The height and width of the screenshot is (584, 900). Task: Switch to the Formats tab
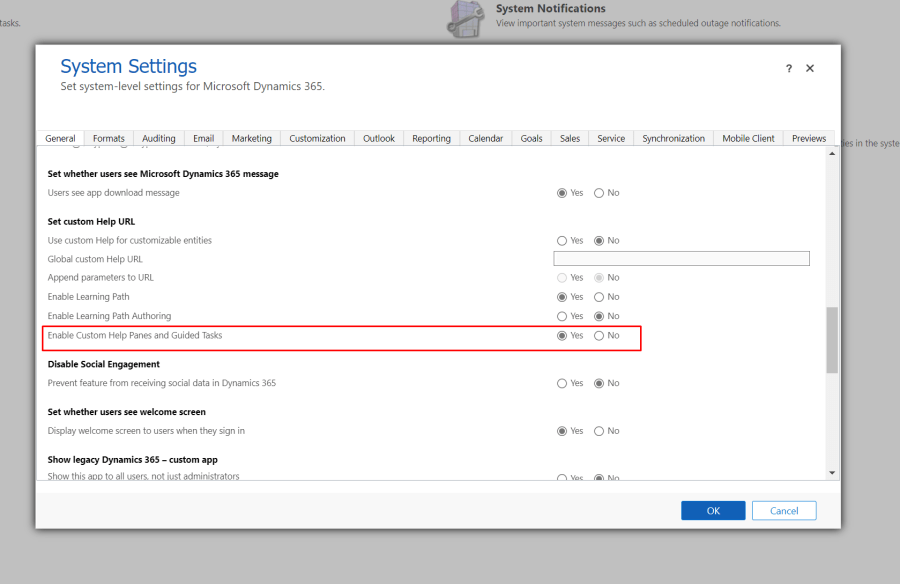pos(108,138)
